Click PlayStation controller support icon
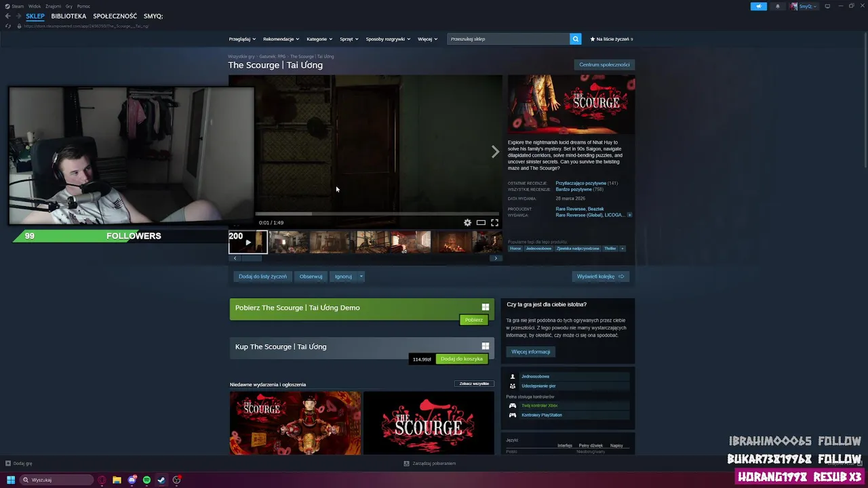Image resolution: width=868 pixels, height=488 pixels. [513, 415]
